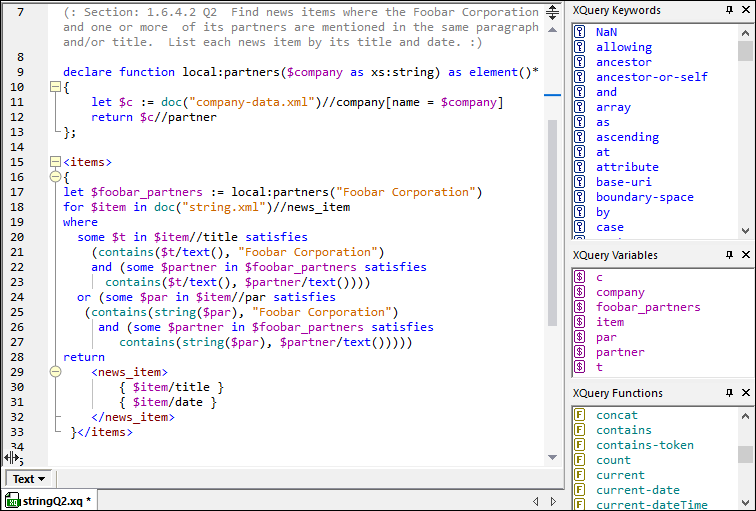Image resolution: width=756 pixels, height=511 pixels.
Task: Toggle auto-hide pin on XQuery Functions panel
Action: [x=729, y=393]
